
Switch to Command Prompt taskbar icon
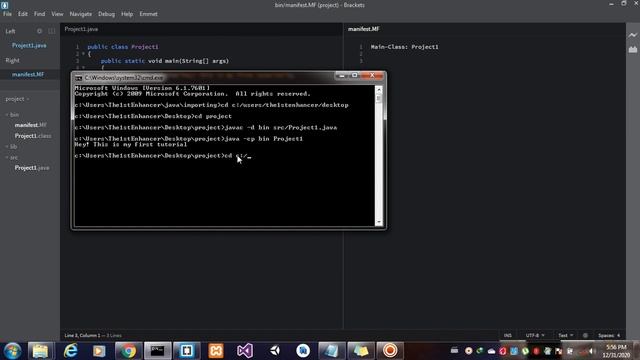click(157, 351)
